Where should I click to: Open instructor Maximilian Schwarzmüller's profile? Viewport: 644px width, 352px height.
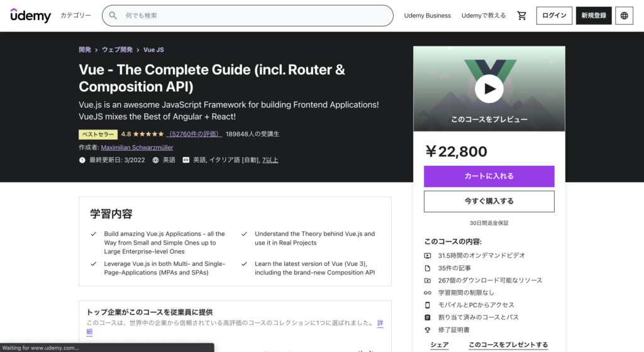coord(136,147)
